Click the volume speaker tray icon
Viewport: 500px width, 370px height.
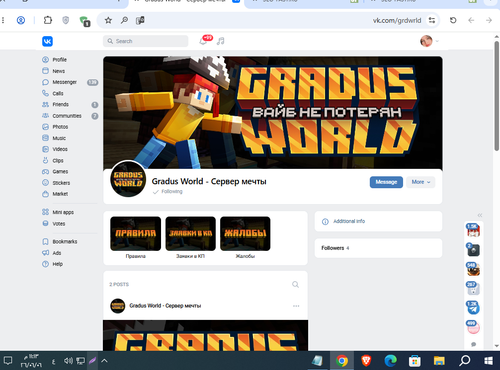68,361
